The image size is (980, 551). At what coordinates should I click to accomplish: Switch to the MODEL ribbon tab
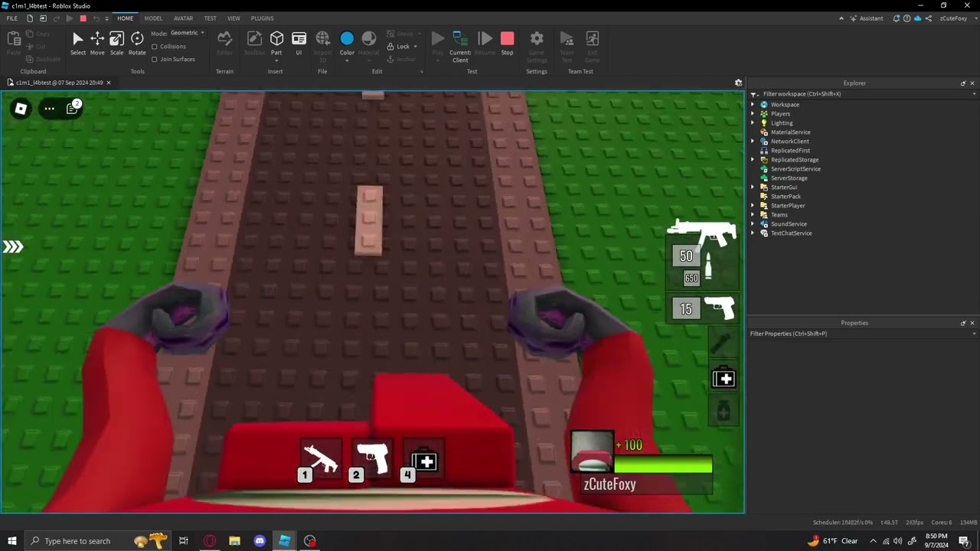(x=153, y=18)
